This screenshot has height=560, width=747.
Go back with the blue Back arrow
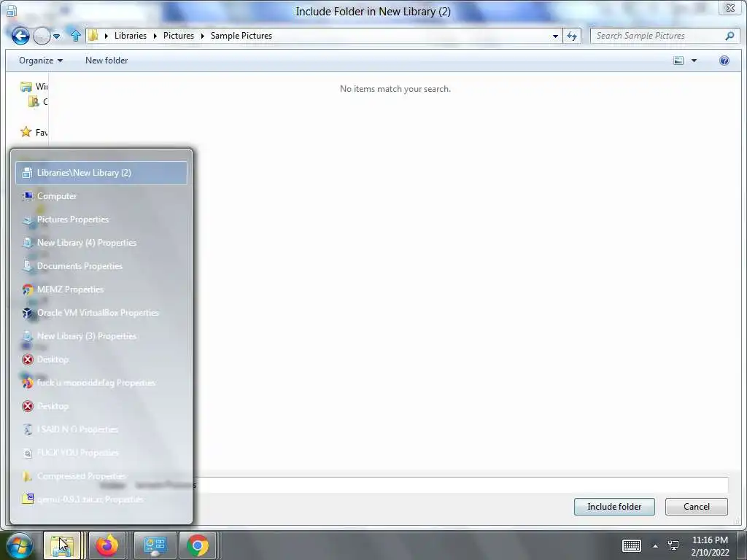20,36
